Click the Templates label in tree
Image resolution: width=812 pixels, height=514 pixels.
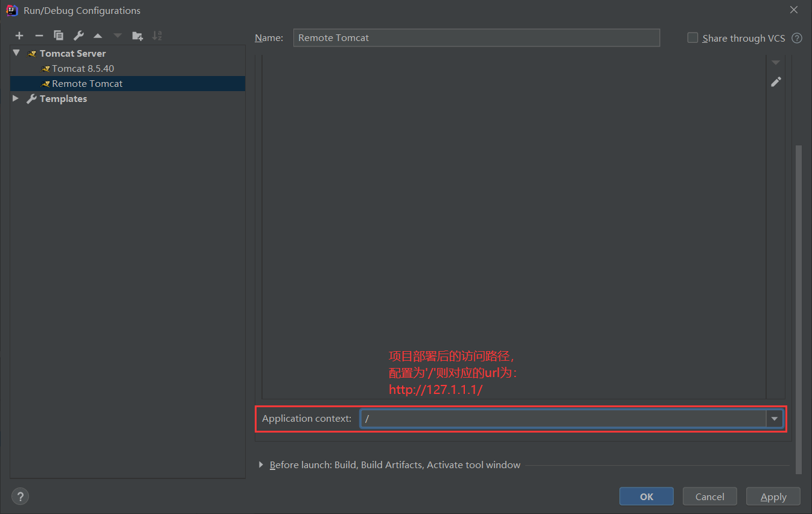63,99
